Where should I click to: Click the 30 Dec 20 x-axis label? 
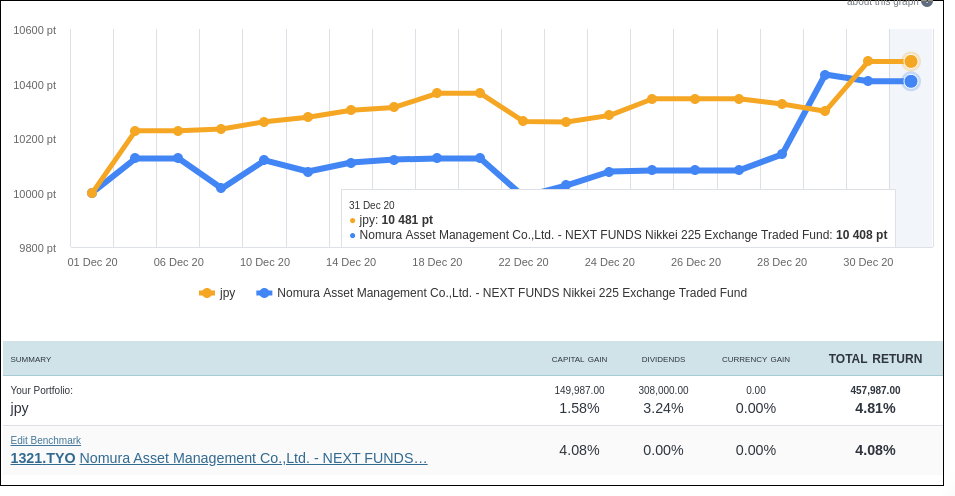pyautogui.click(x=868, y=262)
